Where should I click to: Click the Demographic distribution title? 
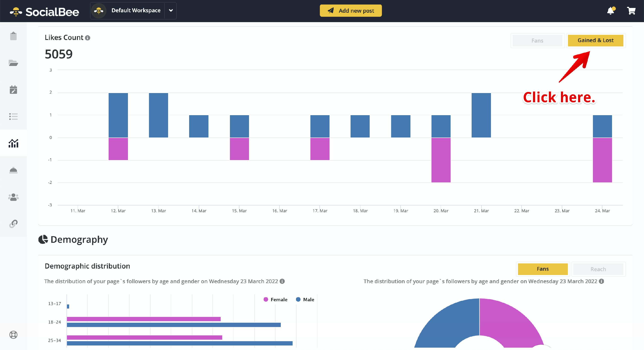[87, 266]
